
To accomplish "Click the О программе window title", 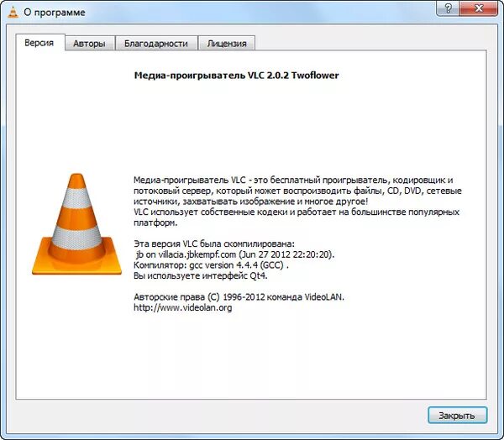I will tap(55, 13).
